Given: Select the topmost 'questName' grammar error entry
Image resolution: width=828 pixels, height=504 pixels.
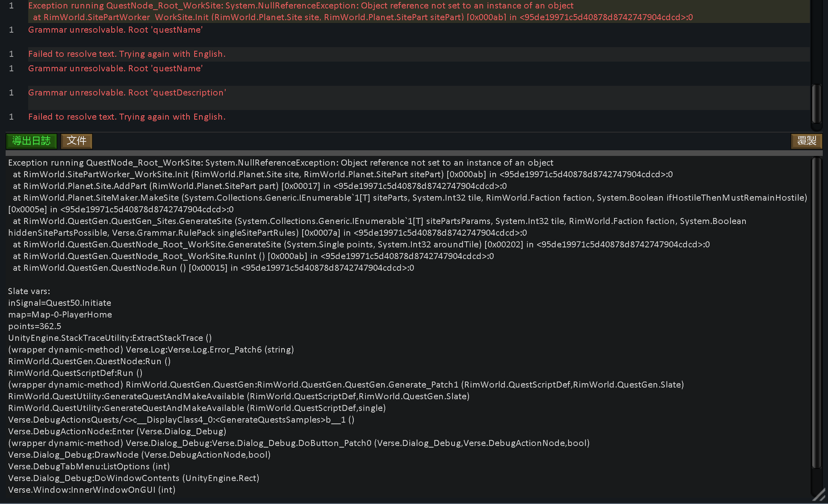Looking at the screenshot, I should [x=115, y=30].
